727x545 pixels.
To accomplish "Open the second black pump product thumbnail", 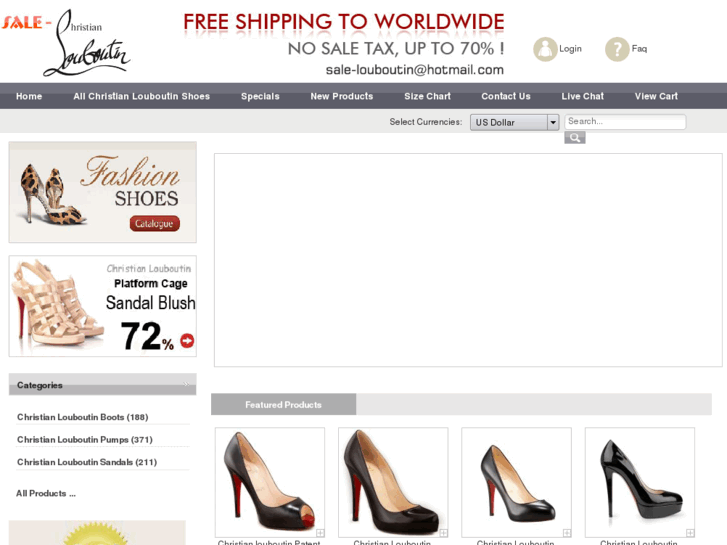I will [393, 482].
